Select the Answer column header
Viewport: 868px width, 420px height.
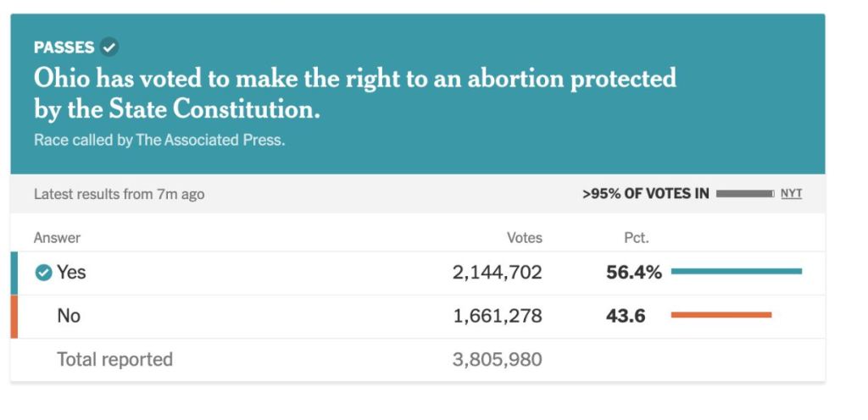tap(57, 238)
